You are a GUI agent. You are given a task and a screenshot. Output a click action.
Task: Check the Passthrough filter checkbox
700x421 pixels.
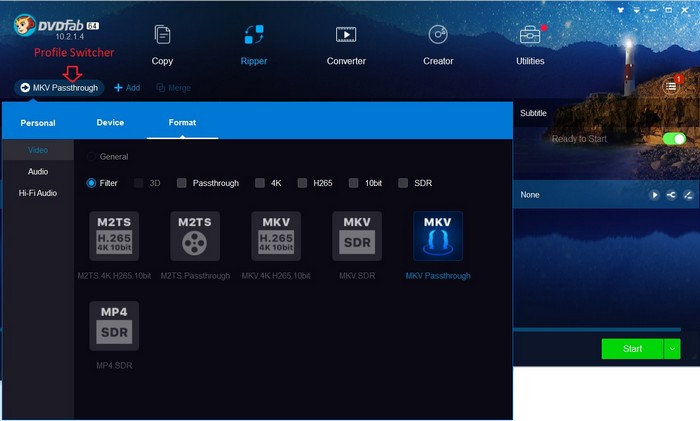point(182,183)
